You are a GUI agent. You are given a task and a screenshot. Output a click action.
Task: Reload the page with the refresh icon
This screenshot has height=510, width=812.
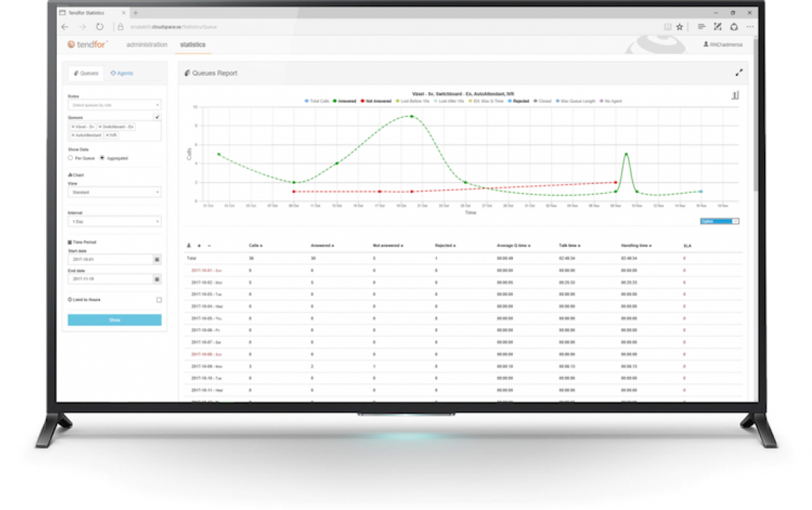[x=99, y=26]
